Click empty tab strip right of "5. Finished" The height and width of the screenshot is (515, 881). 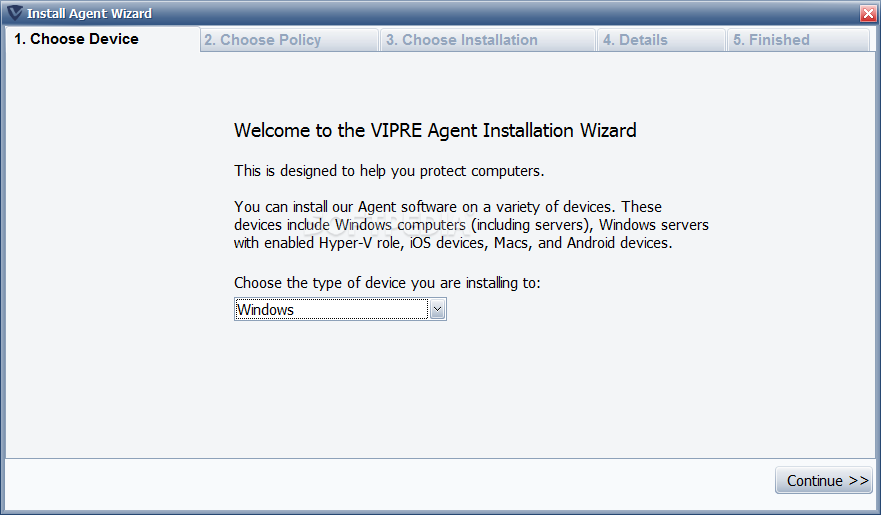point(874,40)
